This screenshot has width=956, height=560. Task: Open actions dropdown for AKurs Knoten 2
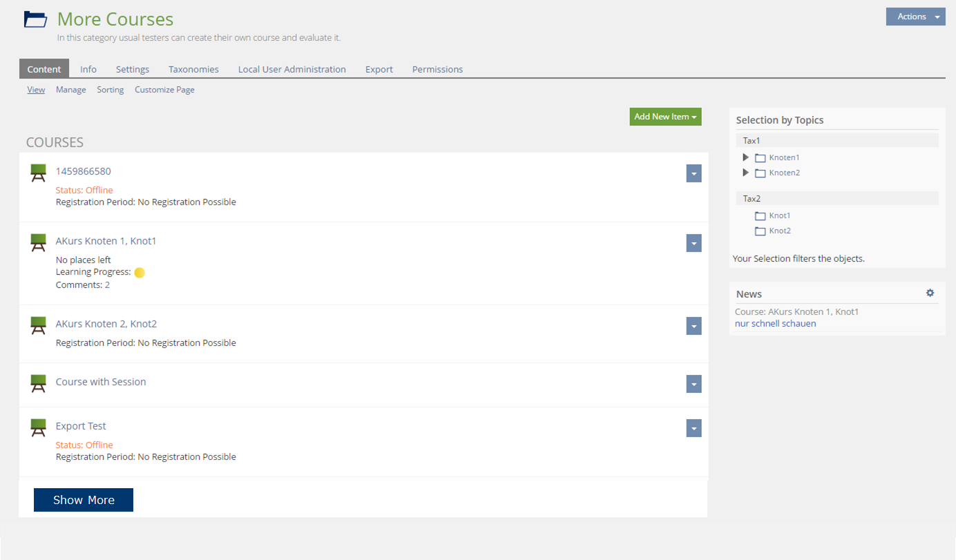tap(694, 326)
